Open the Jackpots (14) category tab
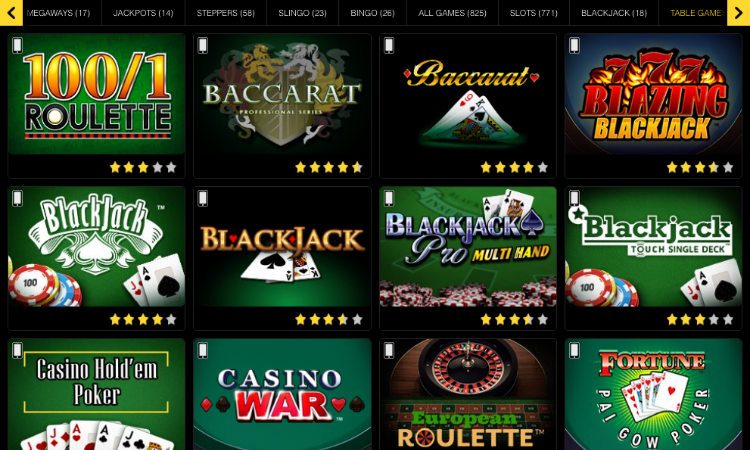This screenshot has height=450, width=750. pos(143,13)
